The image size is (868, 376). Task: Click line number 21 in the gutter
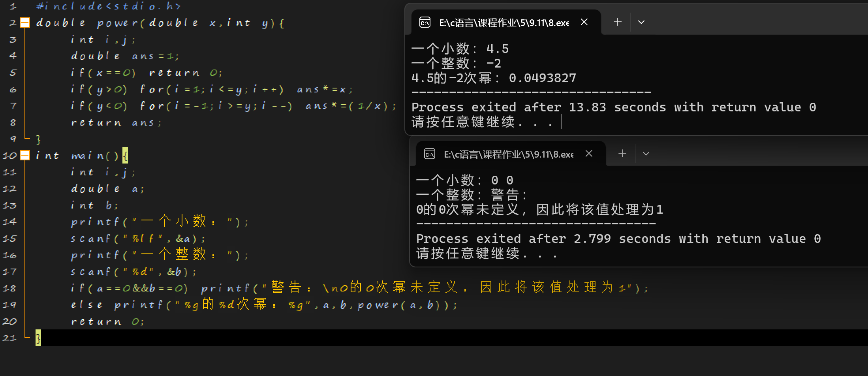9,338
